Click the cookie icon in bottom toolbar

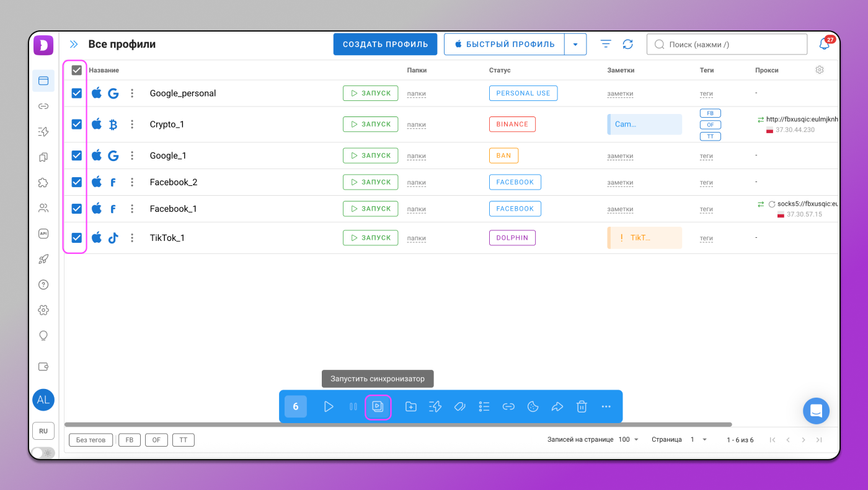(x=533, y=407)
